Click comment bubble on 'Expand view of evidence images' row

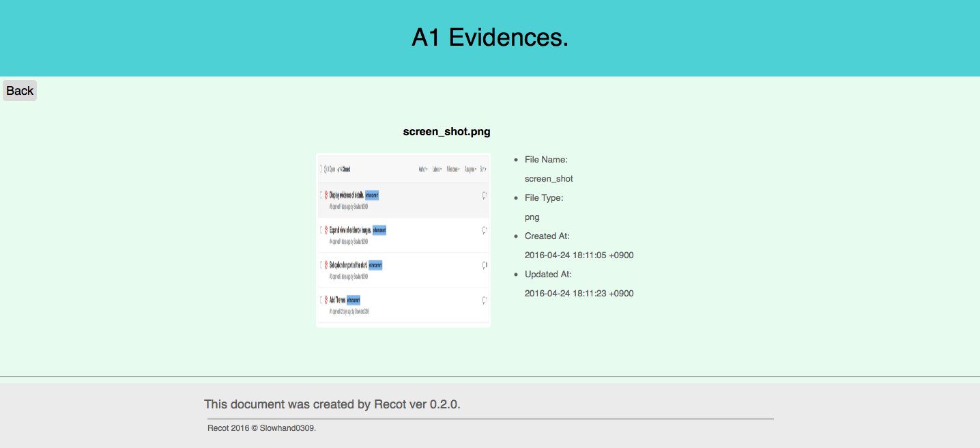tap(485, 230)
